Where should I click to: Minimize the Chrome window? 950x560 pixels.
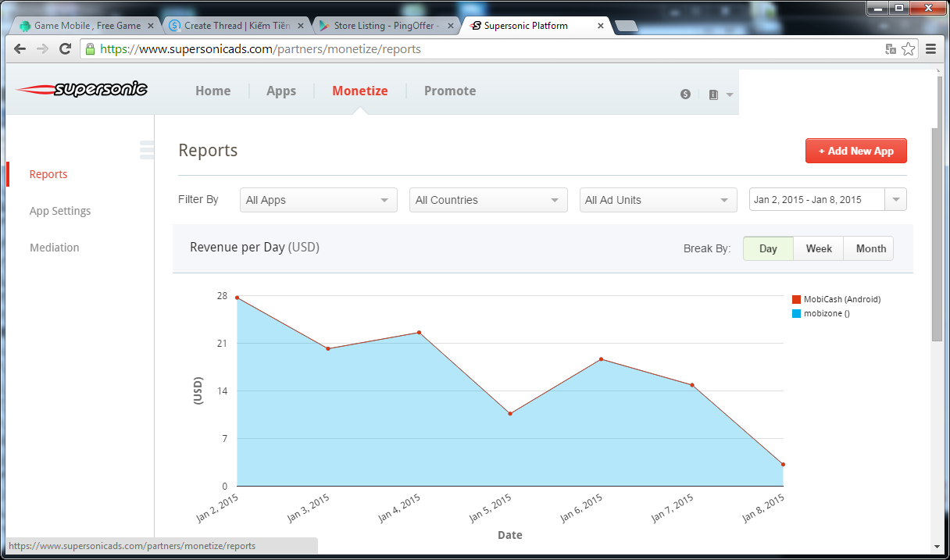click(877, 7)
